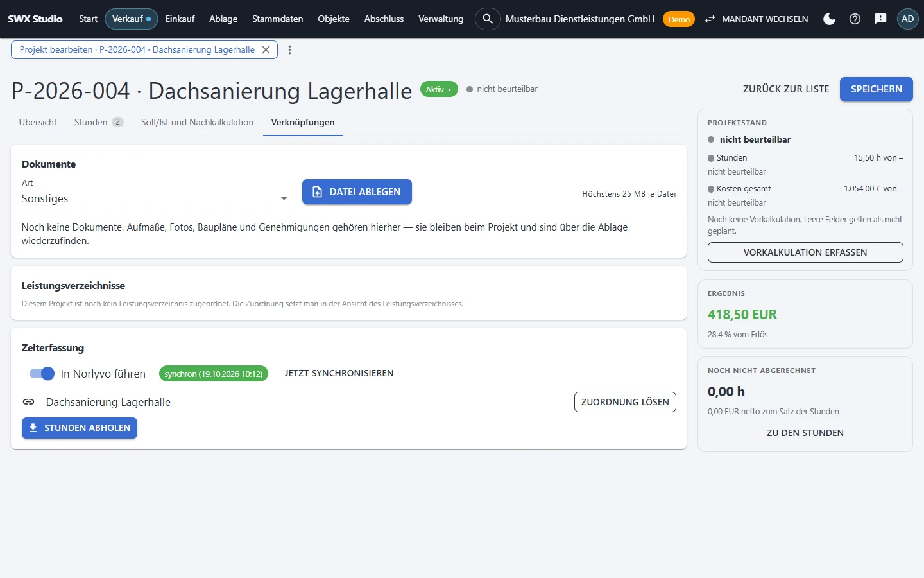
Task: Open the Abschluss menu
Action: point(384,19)
